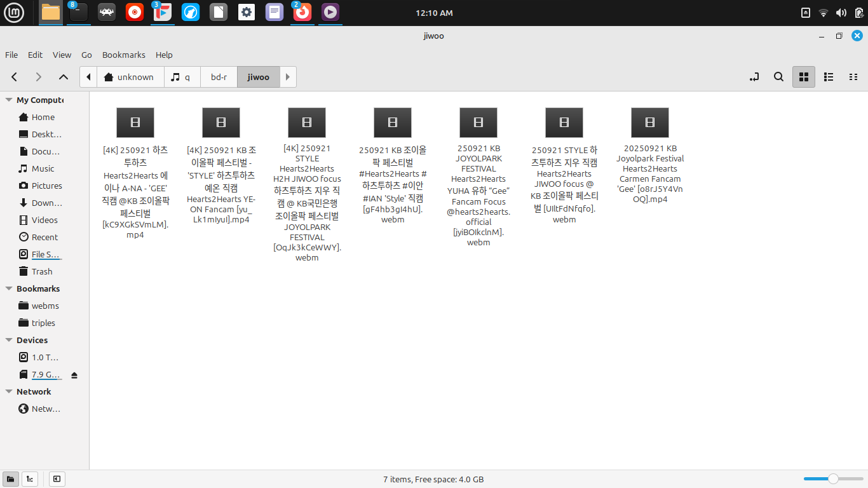Select A-NA 'GEE' mp4 video file
This screenshot has width=868, height=488.
pyautogui.click(x=135, y=173)
